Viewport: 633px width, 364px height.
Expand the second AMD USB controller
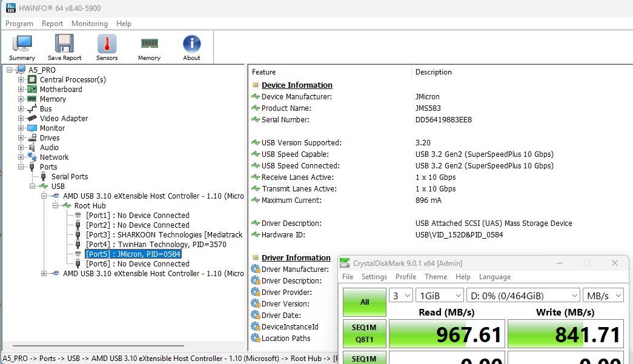(x=44, y=274)
